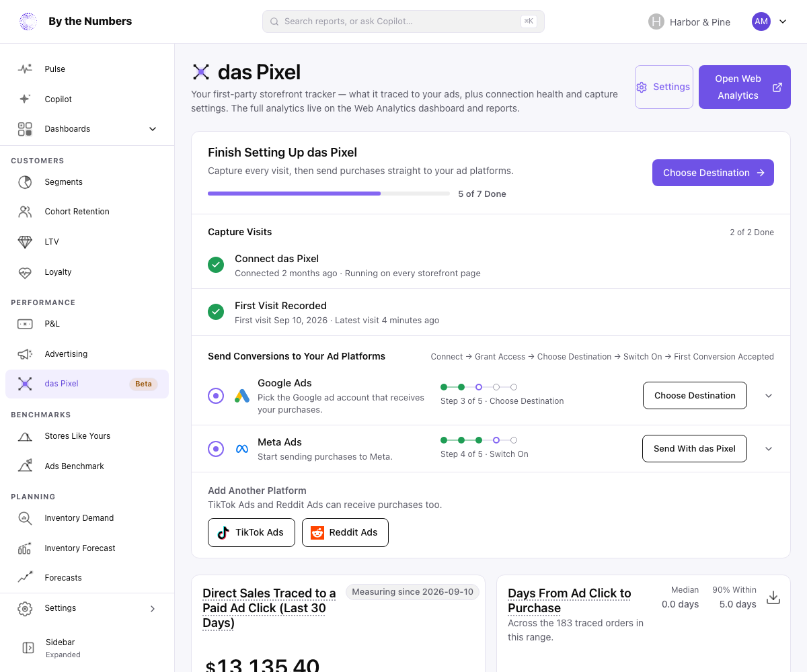Open Inventory Forecast page
Image resolution: width=807 pixels, height=672 pixels.
pyautogui.click(x=87, y=548)
